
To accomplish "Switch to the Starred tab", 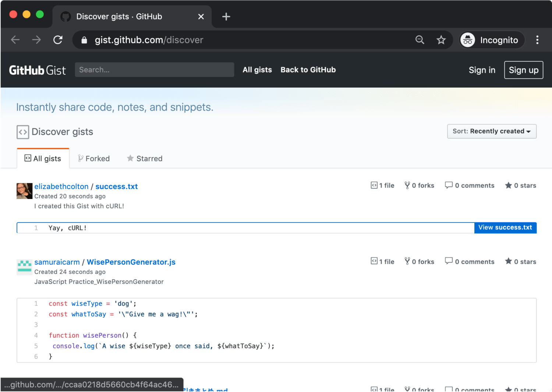I will [145, 158].
